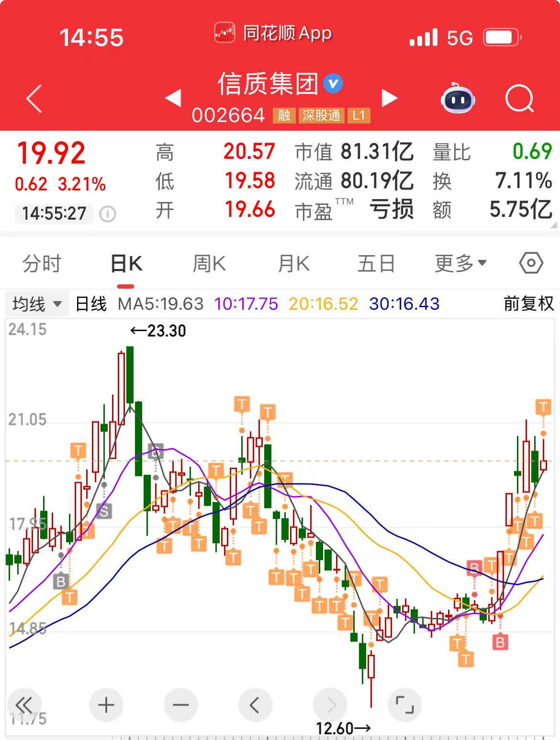The height and width of the screenshot is (740, 560).
Task: Zoom out chart with minus button
Action: click(180, 705)
